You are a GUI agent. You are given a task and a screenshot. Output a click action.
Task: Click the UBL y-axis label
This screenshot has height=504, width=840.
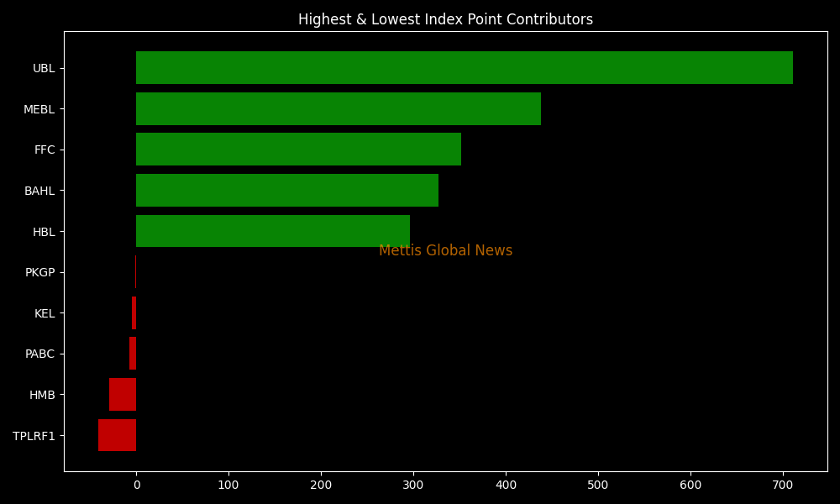click(44, 68)
